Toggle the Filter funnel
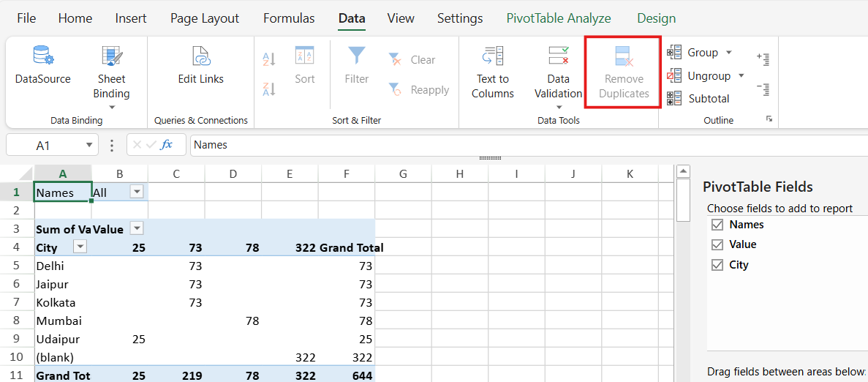Viewport: 868px width, 382px height. (x=357, y=66)
